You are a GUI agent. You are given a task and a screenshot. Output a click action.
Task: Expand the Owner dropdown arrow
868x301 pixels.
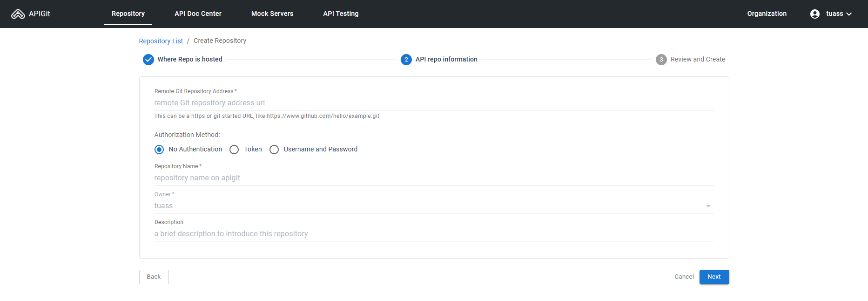(x=708, y=206)
